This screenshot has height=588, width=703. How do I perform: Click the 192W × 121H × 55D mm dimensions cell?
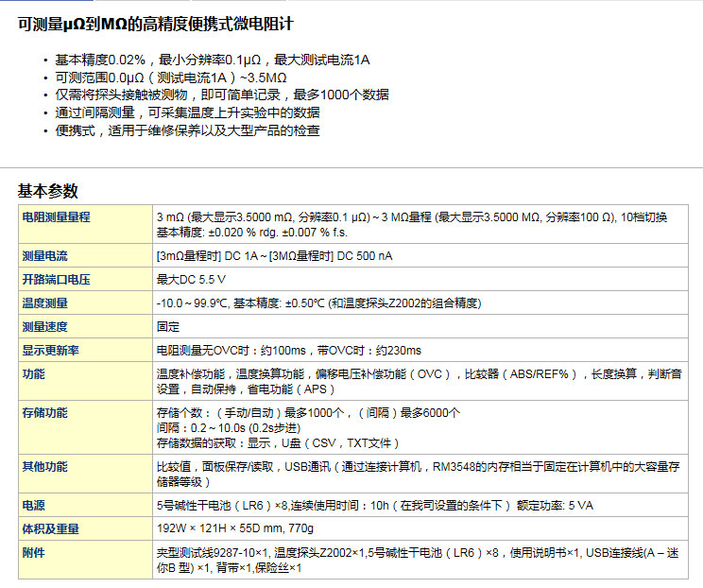click(234, 529)
